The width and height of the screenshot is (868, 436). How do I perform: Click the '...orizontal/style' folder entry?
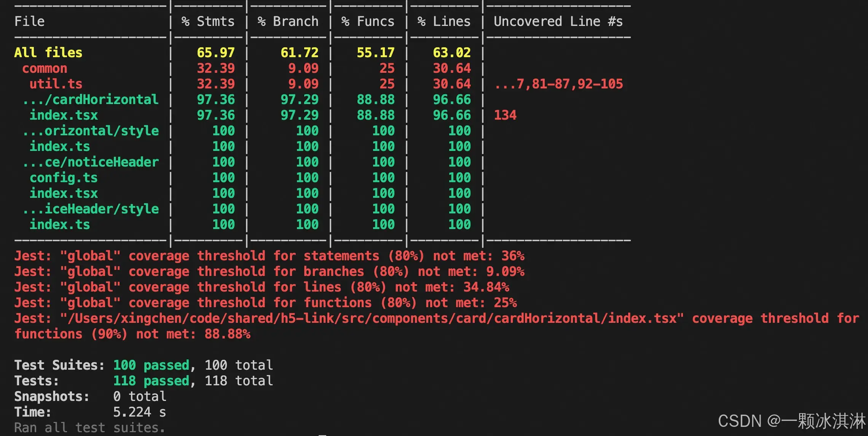point(90,131)
